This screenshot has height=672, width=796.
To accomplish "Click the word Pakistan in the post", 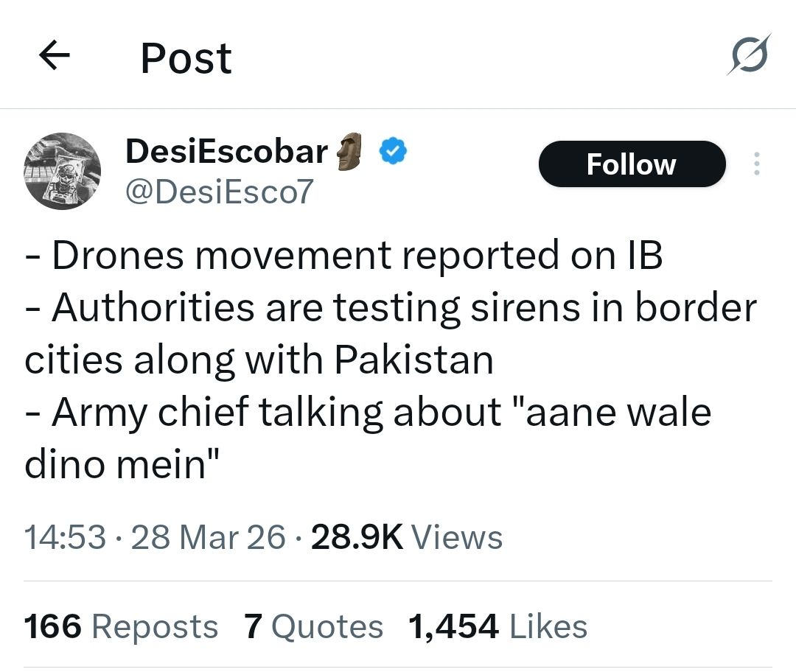I will (413, 360).
